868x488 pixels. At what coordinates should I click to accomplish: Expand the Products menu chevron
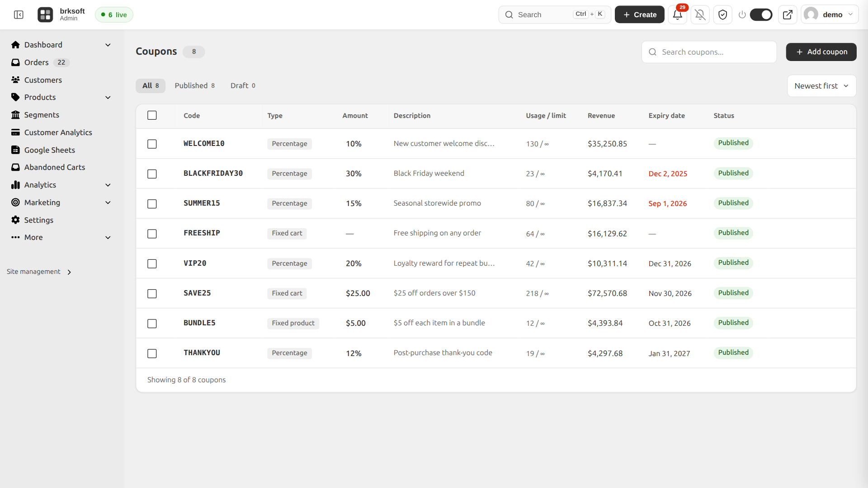click(108, 98)
